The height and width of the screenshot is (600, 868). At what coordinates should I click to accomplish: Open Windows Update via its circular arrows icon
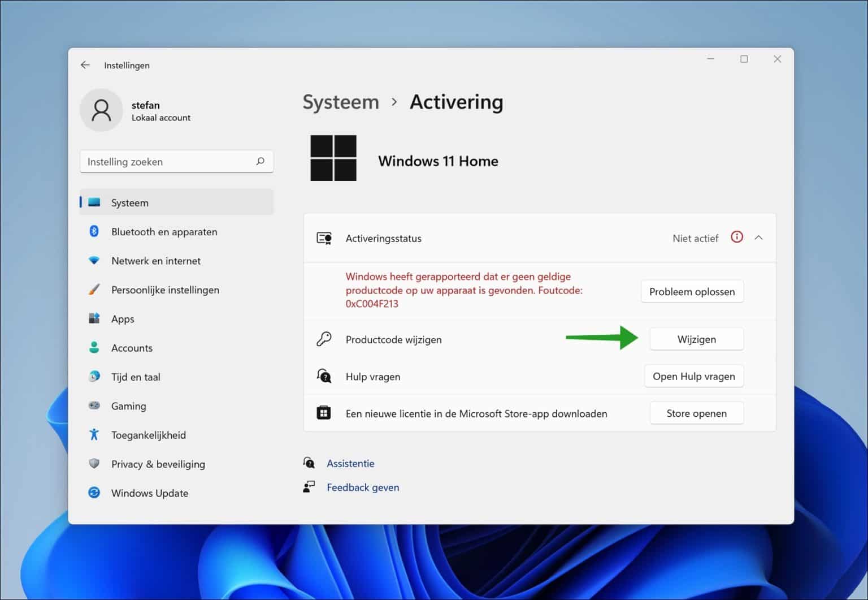click(x=94, y=493)
